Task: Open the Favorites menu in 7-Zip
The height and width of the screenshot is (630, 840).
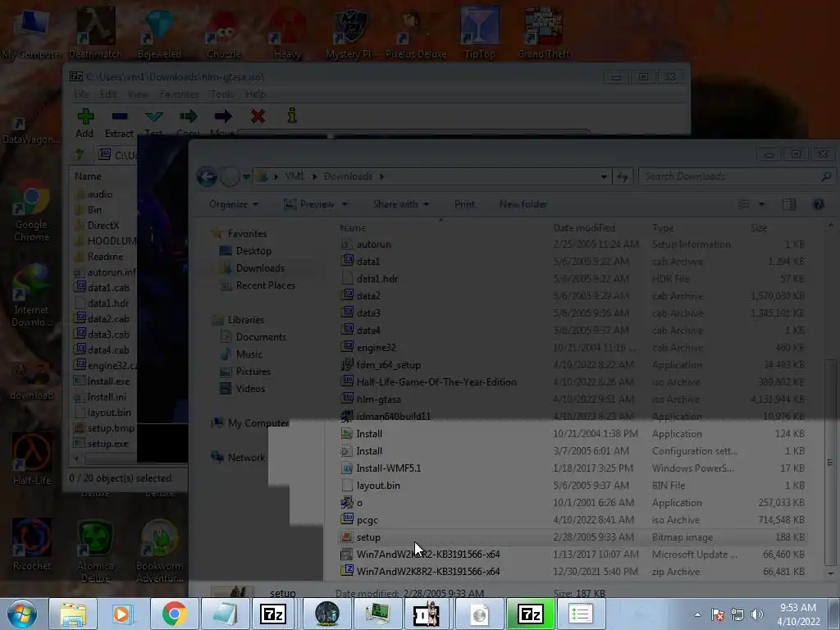Action: coord(179,94)
